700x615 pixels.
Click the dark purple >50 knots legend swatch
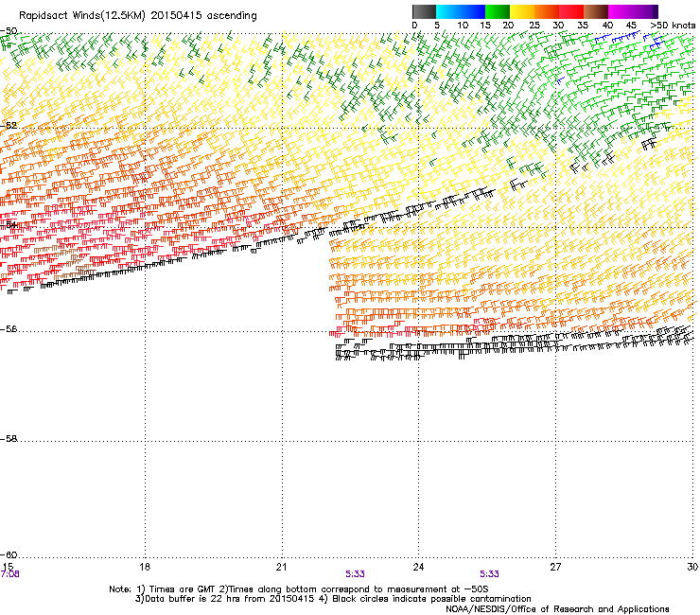[x=655, y=11]
